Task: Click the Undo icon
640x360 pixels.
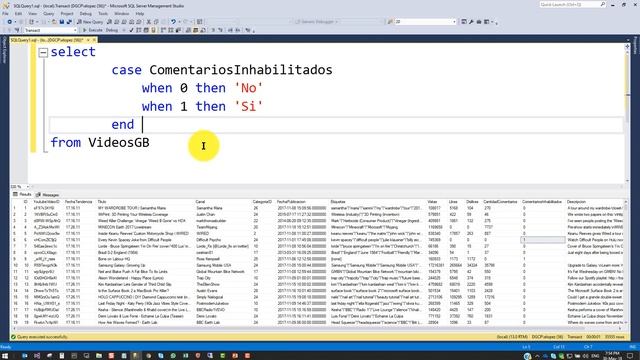Action: click(173, 22)
